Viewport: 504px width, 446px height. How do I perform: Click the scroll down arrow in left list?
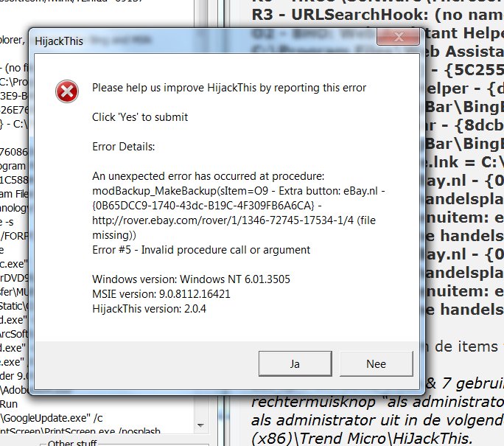tap(200, 425)
